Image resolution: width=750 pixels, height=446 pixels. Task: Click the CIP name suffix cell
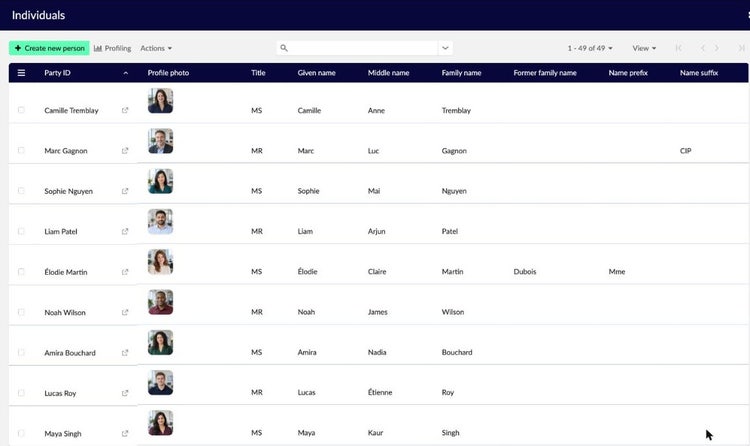tap(685, 151)
